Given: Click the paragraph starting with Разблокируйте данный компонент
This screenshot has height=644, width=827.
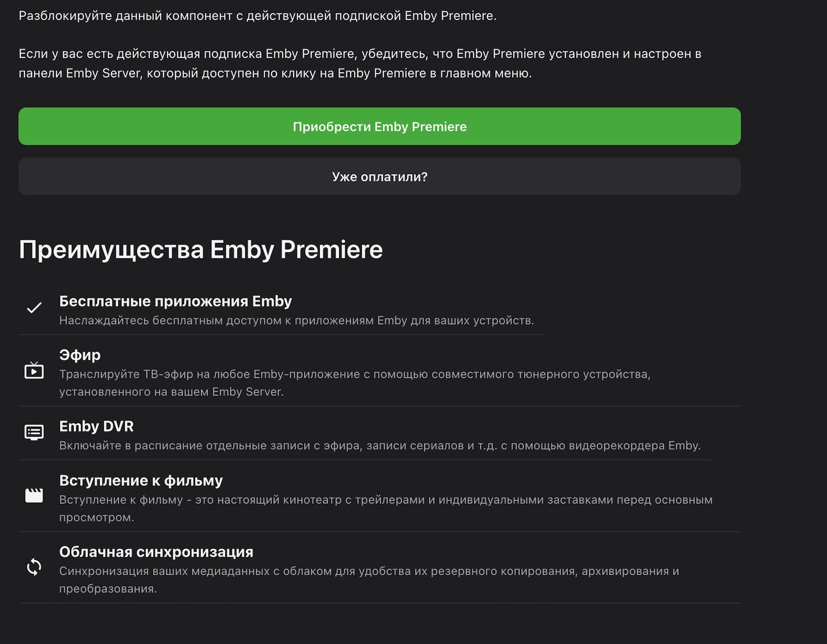Looking at the screenshot, I should pyautogui.click(x=257, y=16).
